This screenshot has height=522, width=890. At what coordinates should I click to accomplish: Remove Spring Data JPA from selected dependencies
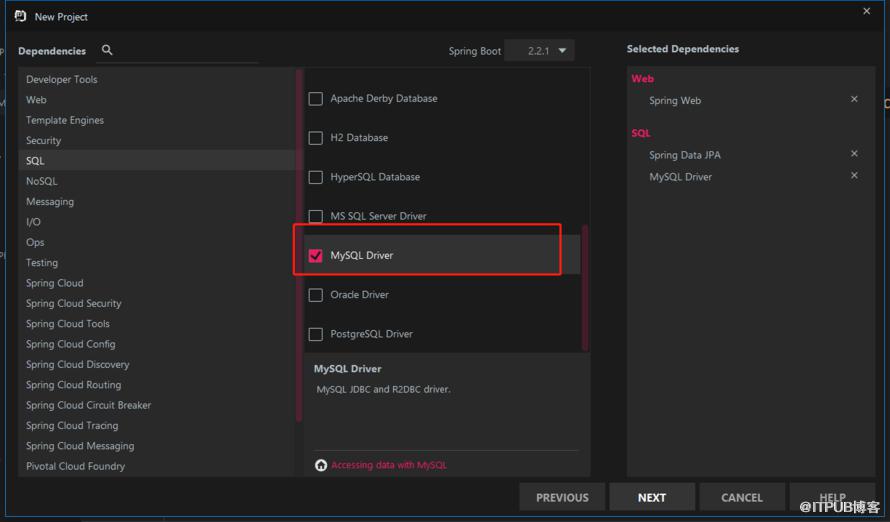click(x=854, y=154)
